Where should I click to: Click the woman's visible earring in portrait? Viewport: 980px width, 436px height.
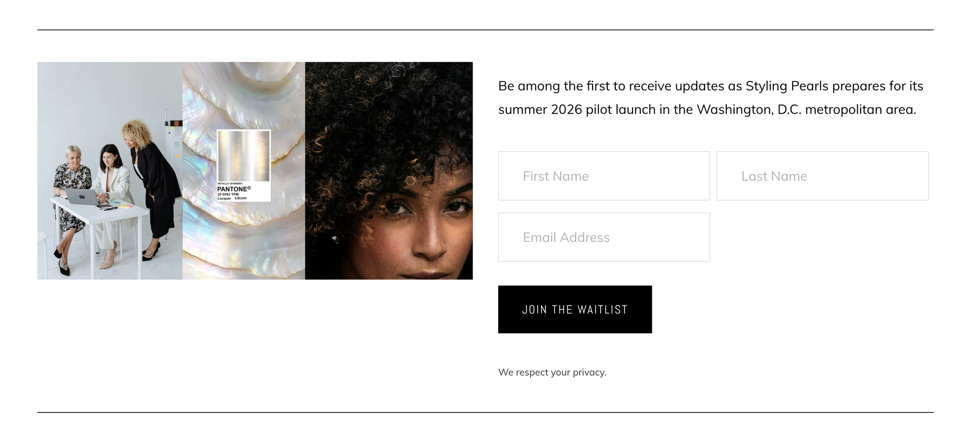(335, 239)
